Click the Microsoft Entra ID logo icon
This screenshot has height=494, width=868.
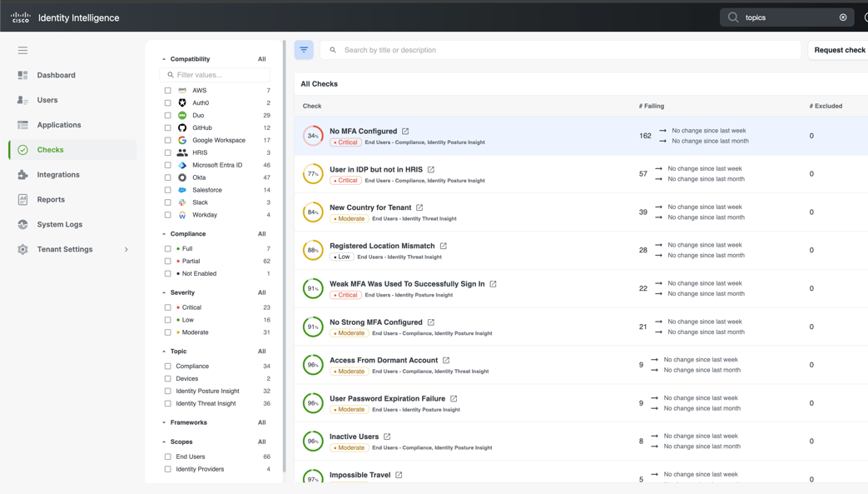(182, 165)
